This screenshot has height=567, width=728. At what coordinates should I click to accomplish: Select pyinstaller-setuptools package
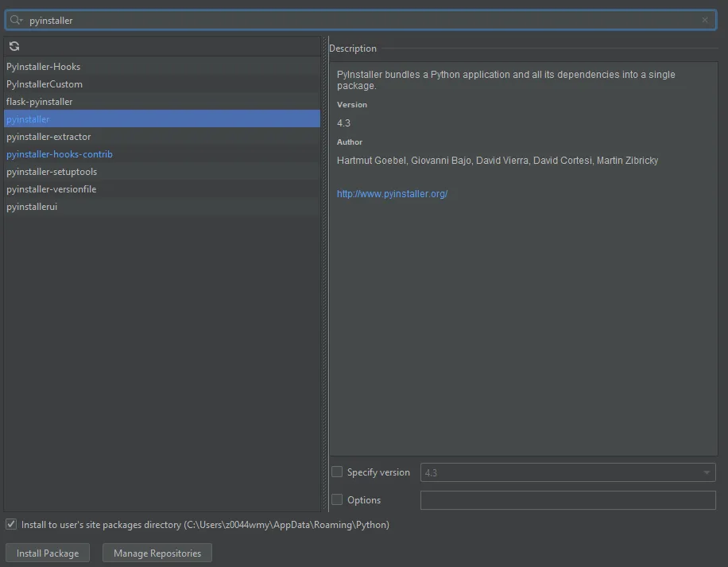[x=161, y=171]
